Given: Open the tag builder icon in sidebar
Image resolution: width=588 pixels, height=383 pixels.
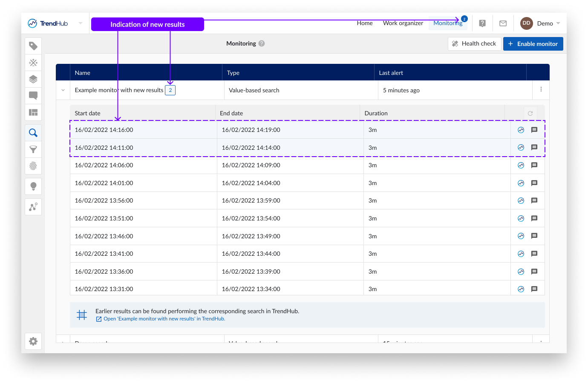Looking at the screenshot, I should pos(33,46).
